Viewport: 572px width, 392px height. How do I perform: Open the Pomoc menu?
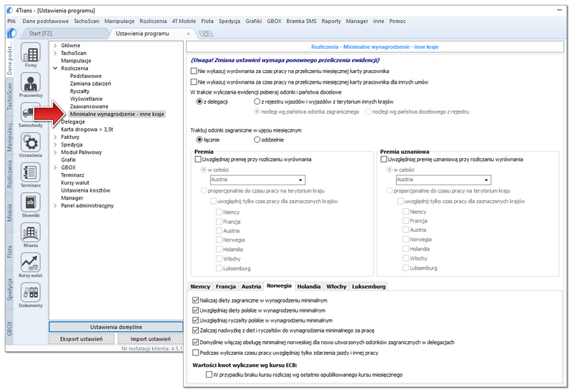coord(398,21)
